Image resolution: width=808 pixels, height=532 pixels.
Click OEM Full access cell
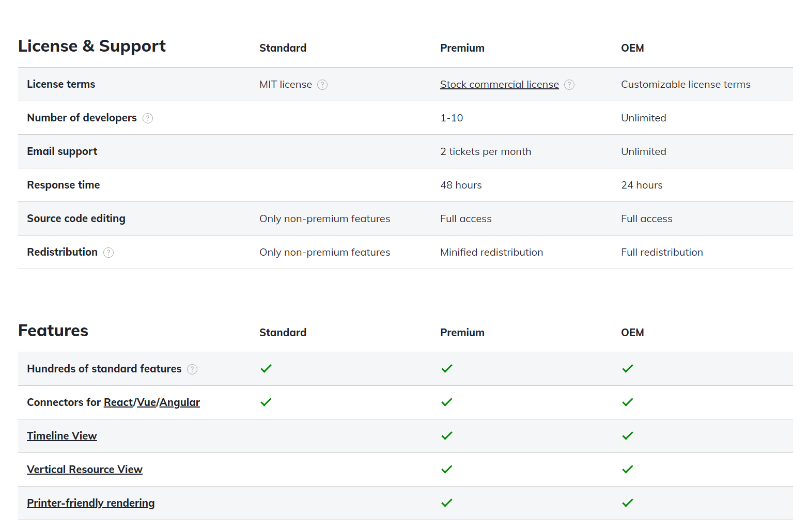647,219
